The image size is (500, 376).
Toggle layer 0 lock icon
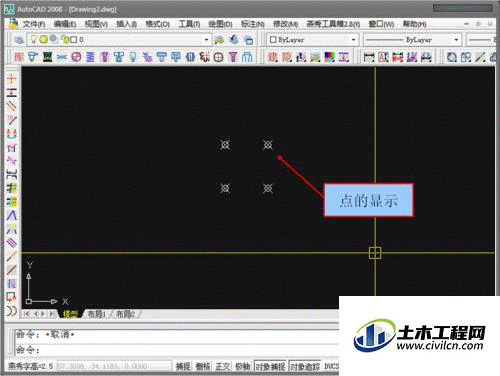64,40
